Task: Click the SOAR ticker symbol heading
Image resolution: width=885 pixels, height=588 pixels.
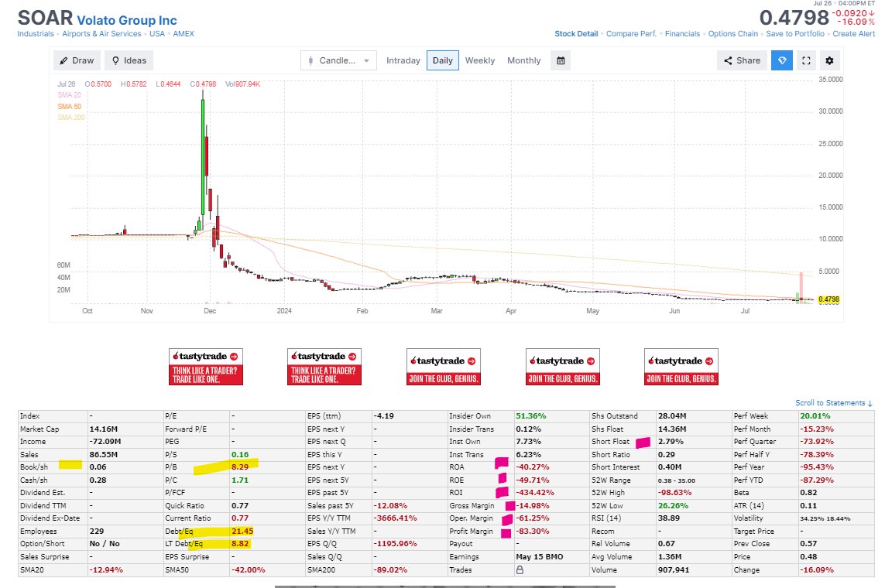Action: (45, 18)
